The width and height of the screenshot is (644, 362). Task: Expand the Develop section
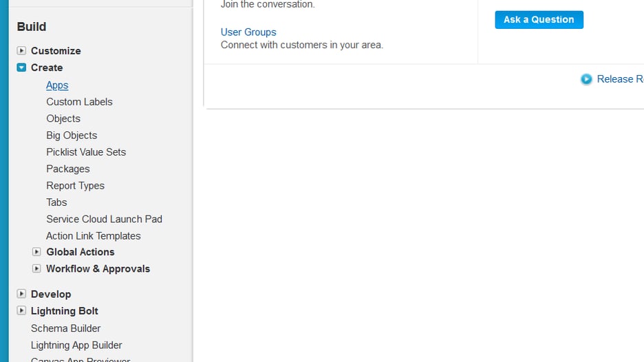tap(22, 294)
